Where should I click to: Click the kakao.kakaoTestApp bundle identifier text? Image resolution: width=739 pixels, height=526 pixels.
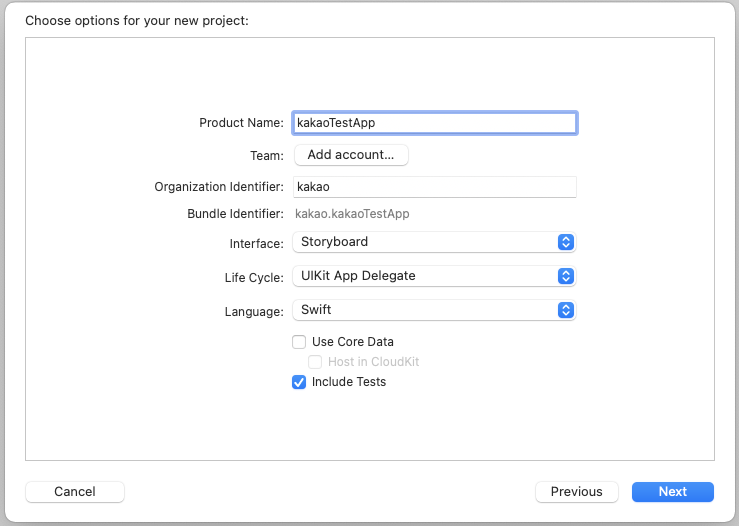click(x=352, y=214)
